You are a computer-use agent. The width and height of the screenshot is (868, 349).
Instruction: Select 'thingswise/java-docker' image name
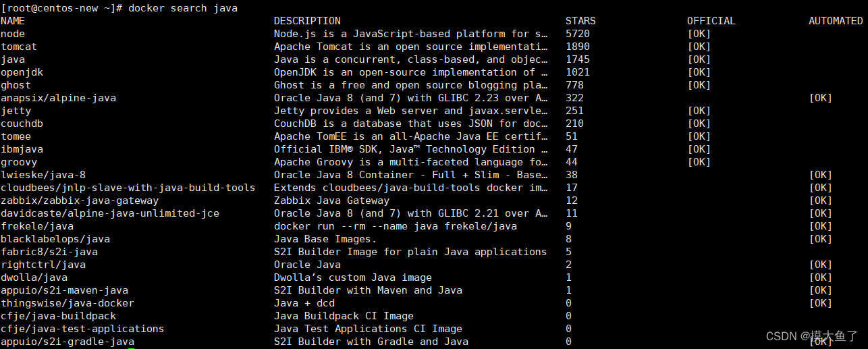coord(67,303)
